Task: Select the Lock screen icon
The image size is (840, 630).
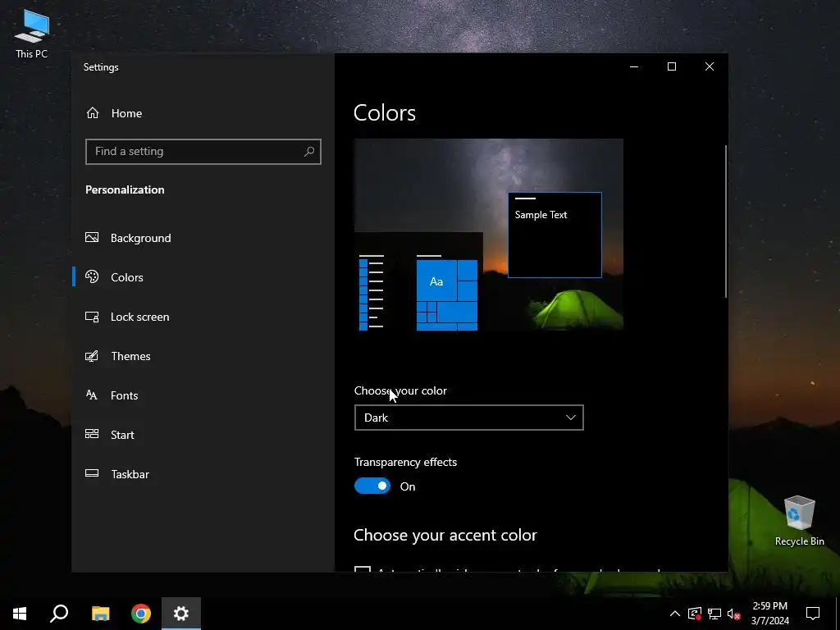Action: point(92,317)
